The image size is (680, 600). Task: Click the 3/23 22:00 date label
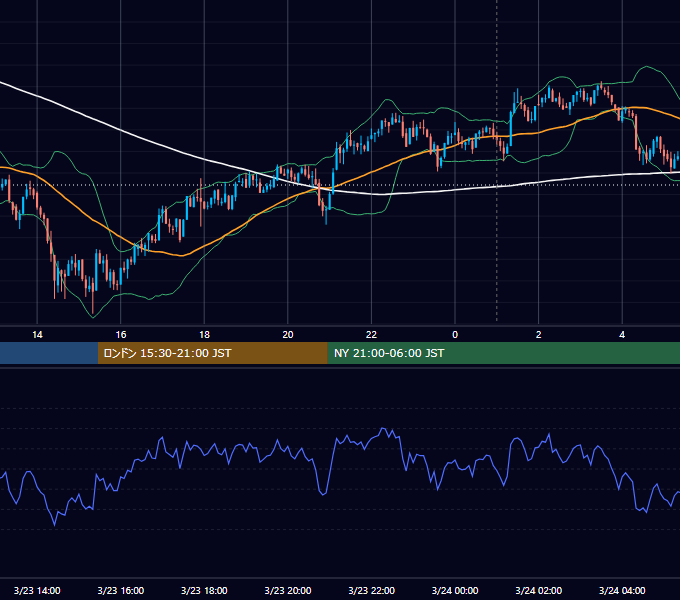point(372,590)
